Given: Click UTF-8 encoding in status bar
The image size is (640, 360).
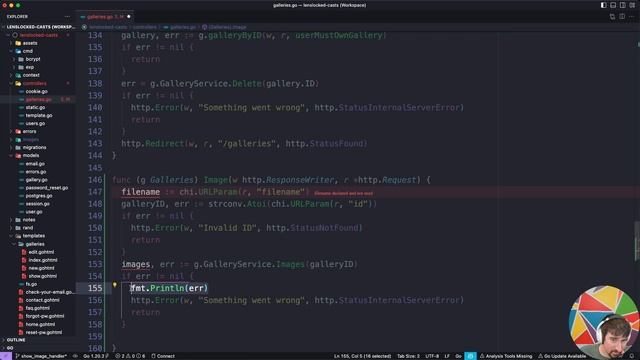Looking at the screenshot, I should pyautogui.click(x=432, y=356).
